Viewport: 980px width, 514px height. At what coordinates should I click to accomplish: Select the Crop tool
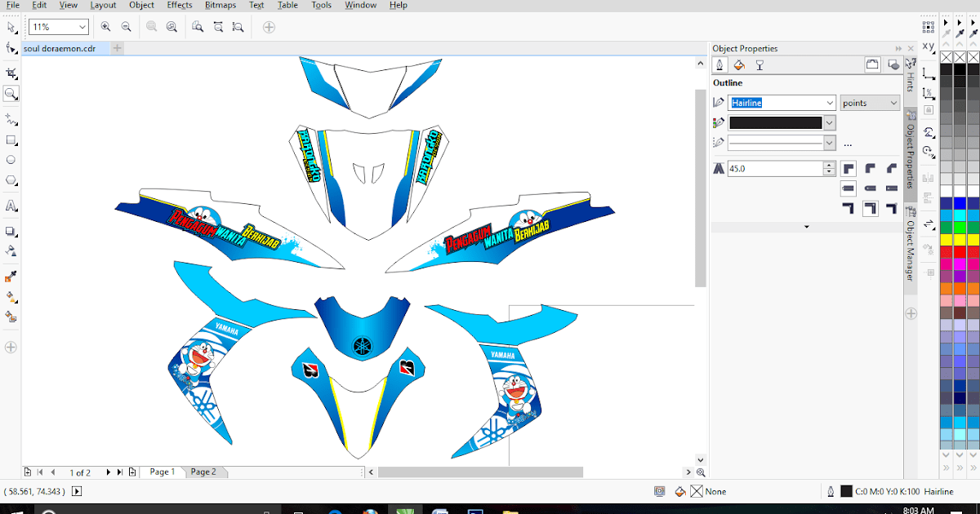tap(11, 73)
